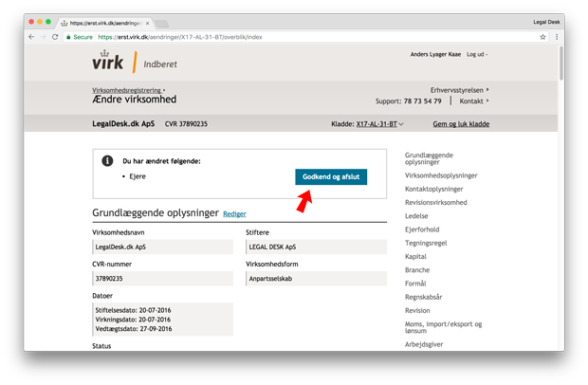Open the Chrome three-dot menu
Screen dimensions: 588x385
(557, 37)
